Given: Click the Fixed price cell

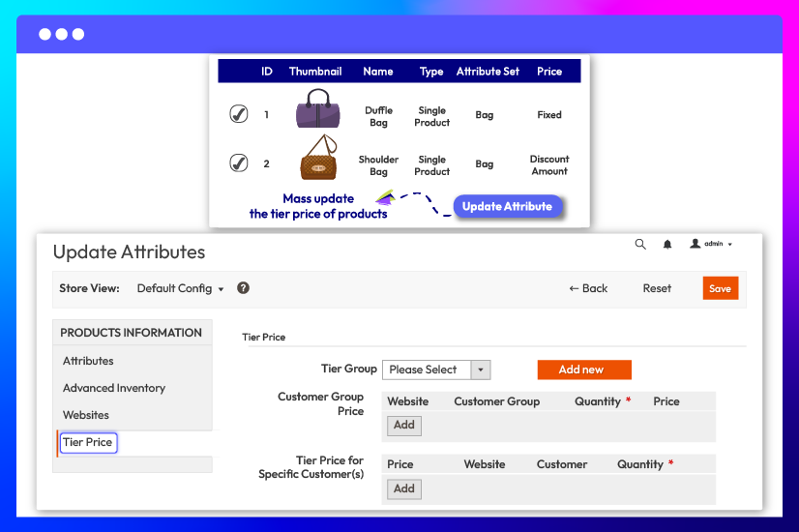Looking at the screenshot, I should point(549,115).
